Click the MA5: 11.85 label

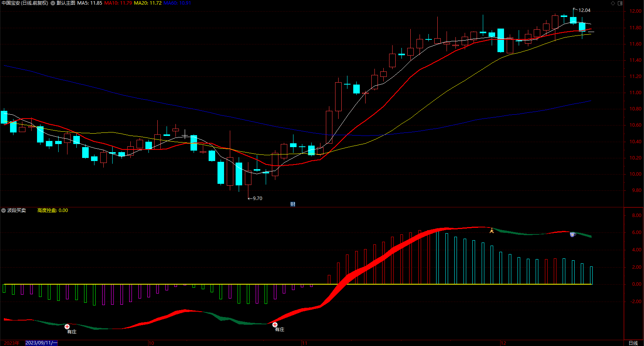click(89, 3)
